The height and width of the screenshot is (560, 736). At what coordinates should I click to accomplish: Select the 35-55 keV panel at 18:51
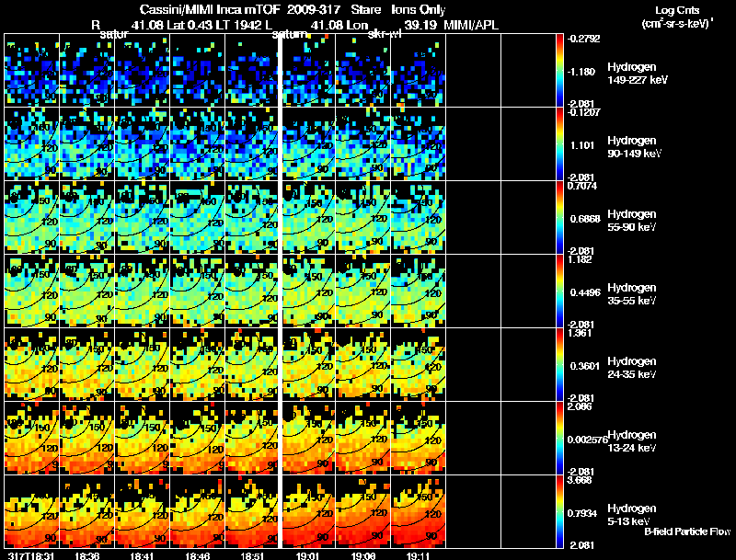[x=252, y=291]
